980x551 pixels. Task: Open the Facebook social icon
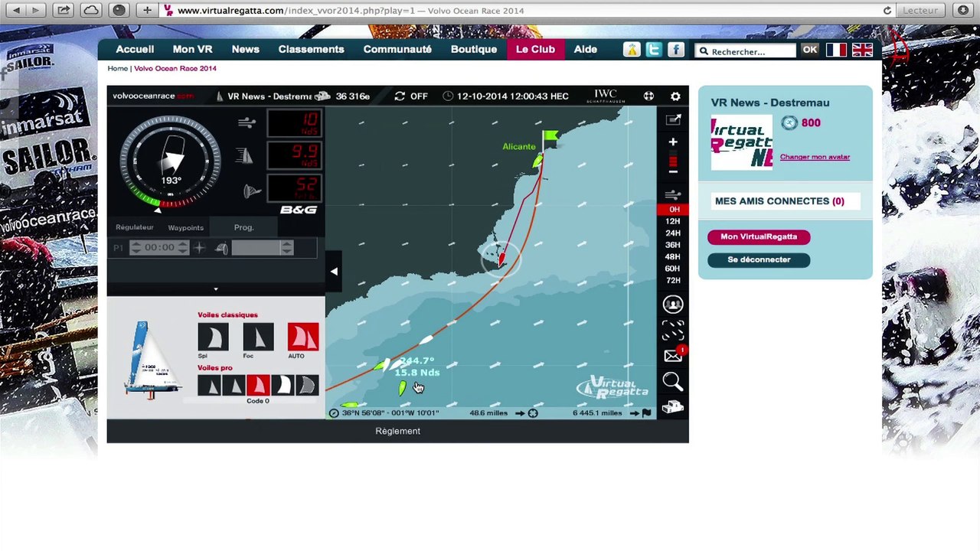coord(676,50)
